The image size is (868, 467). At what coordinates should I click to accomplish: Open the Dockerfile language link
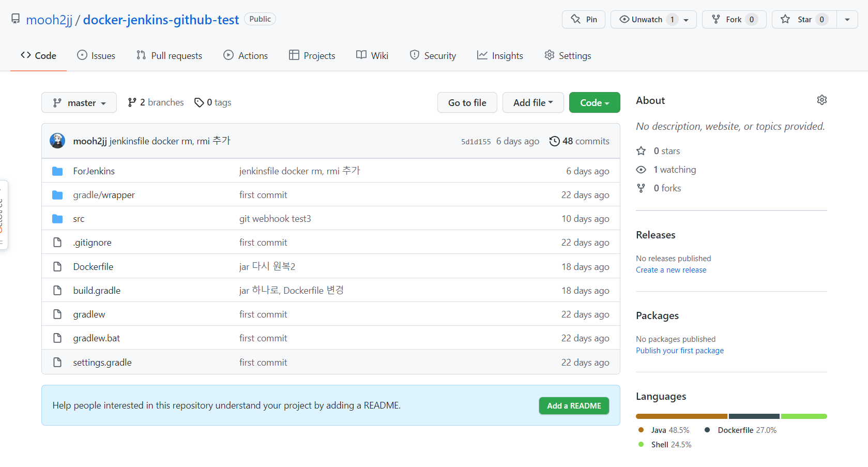point(741,430)
